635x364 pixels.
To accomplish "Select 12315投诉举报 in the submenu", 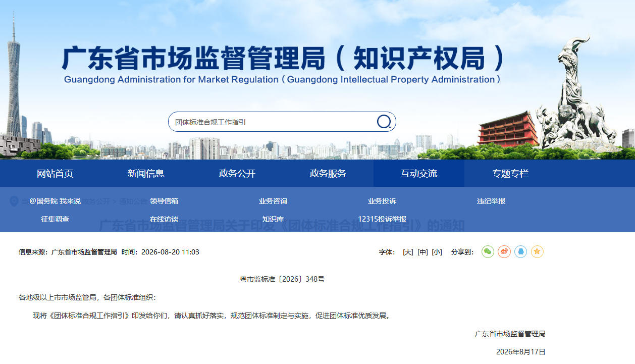I will pos(382,219).
